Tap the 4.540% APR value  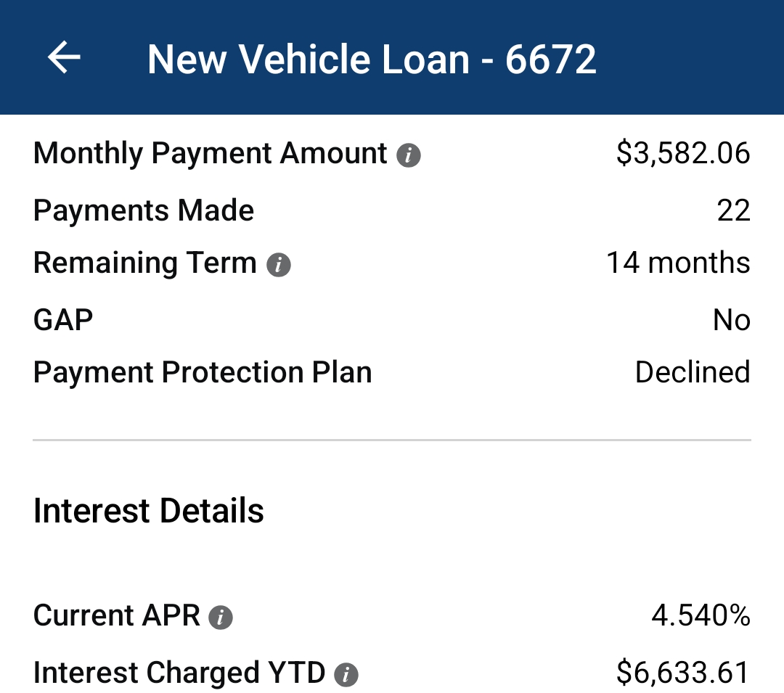(701, 616)
